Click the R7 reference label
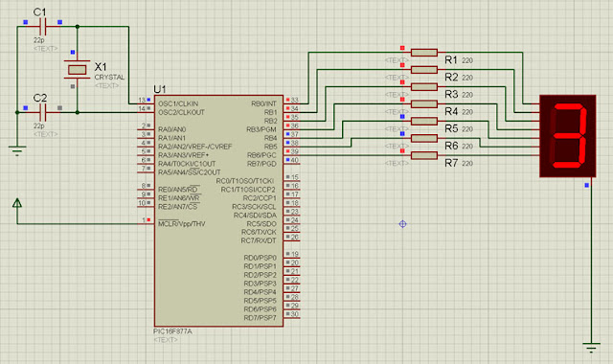613x364 pixels. coord(451,163)
